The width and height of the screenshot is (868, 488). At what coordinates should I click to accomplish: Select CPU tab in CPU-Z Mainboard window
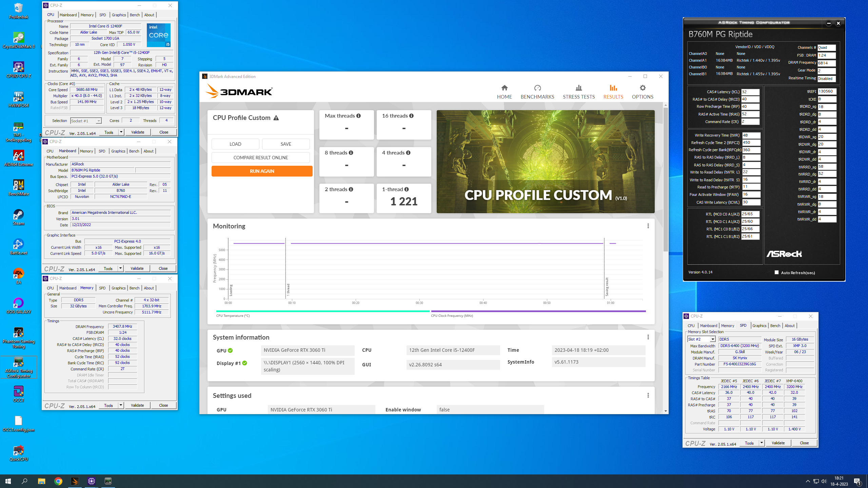click(x=50, y=151)
